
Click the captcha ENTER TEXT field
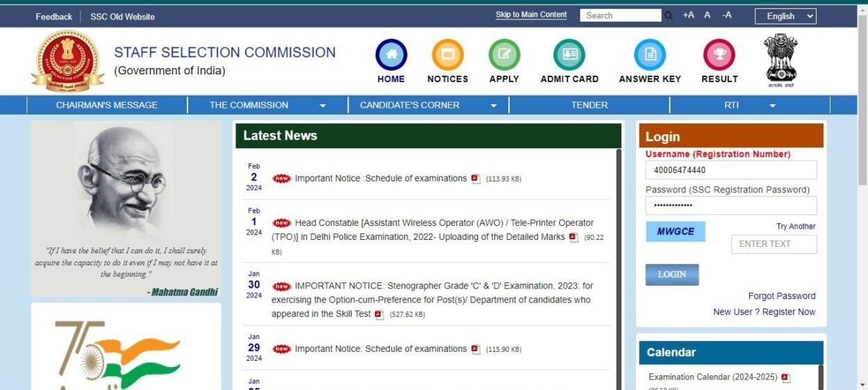point(774,244)
